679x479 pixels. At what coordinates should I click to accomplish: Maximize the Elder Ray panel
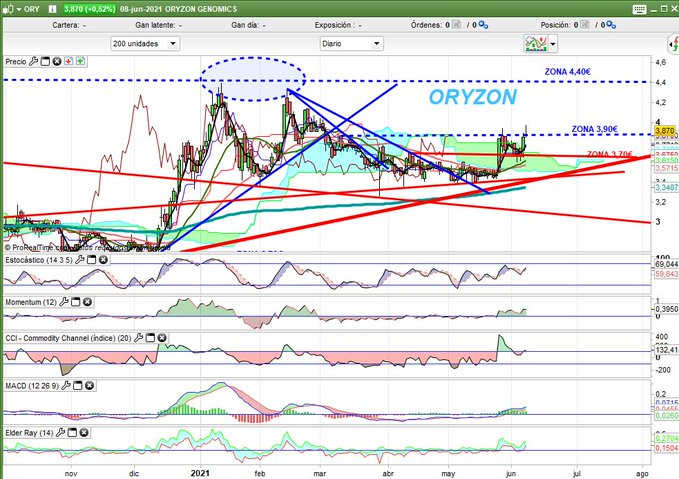click(x=72, y=432)
